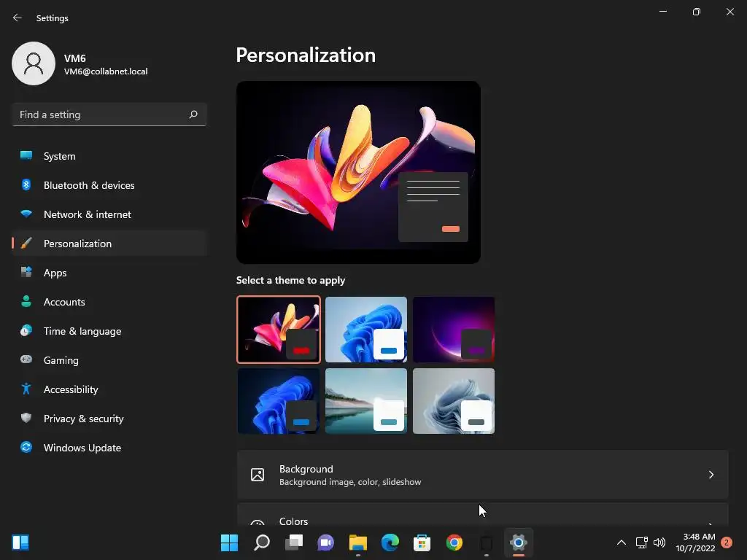Launch Microsoft Edge from the taskbar
The height and width of the screenshot is (560, 747).
pos(390,542)
